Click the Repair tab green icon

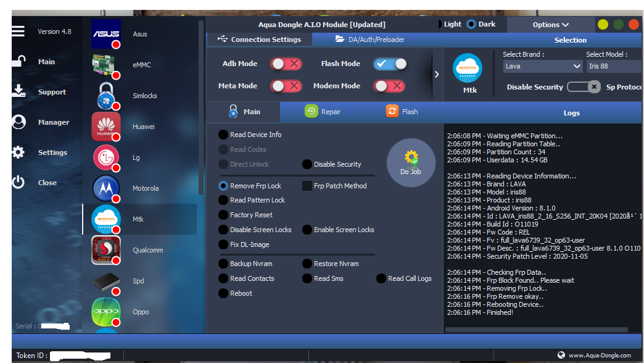coord(311,111)
